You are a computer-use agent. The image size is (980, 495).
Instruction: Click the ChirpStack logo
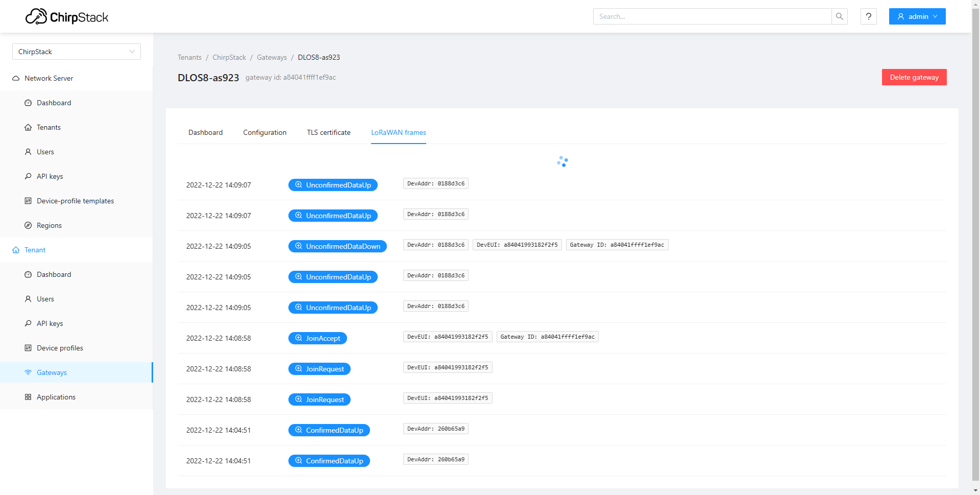point(67,17)
